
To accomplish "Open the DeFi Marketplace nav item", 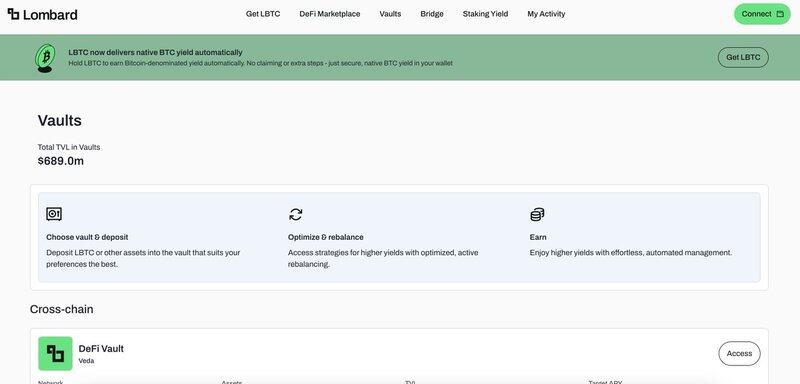I will pos(330,14).
